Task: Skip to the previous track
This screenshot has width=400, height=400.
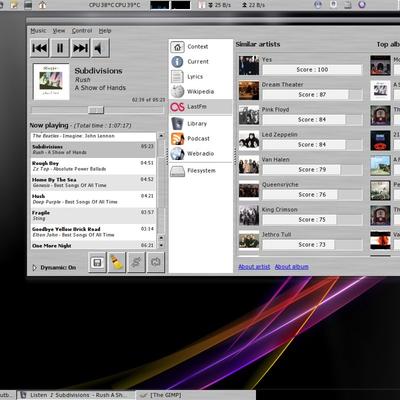Action: coord(40,48)
